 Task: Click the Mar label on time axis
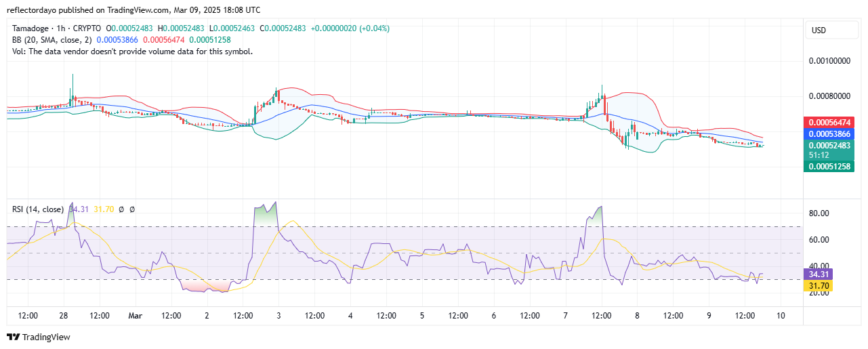point(136,316)
